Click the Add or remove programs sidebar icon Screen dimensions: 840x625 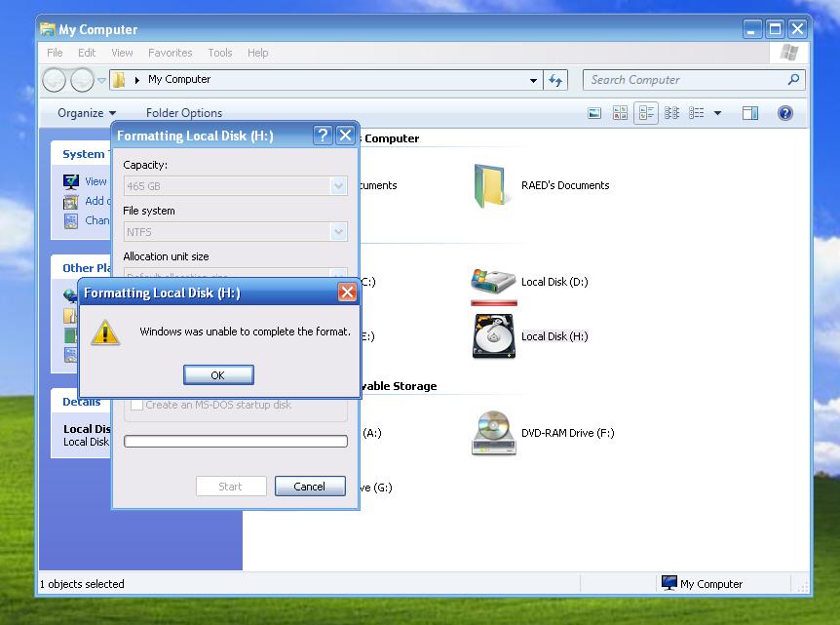[x=71, y=202]
